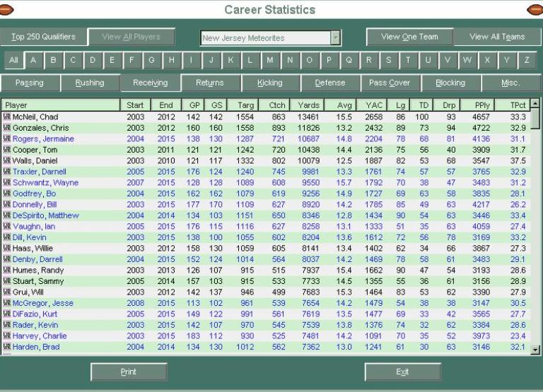Click the football icon in top-right corner
Image resolution: width=543 pixels, height=392 pixels.
535,10
